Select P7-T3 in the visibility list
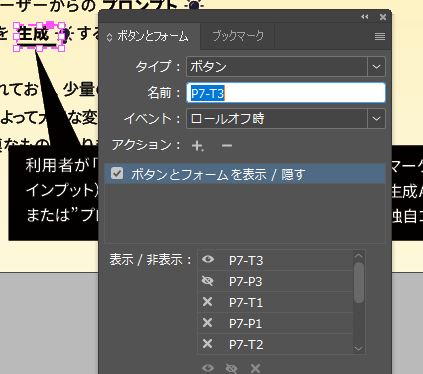Screen dimensions: 423x374 (x=275, y=260)
